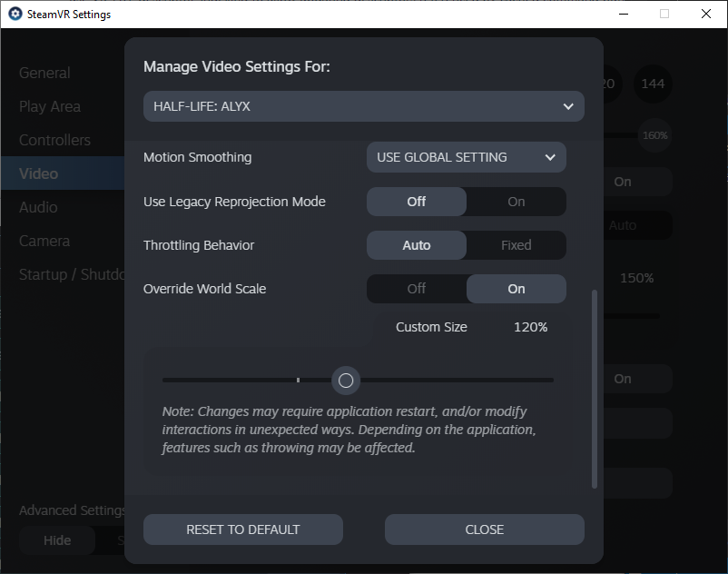Switch to the General settings tab
The height and width of the screenshot is (574, 728).
[x=44, y=73]
